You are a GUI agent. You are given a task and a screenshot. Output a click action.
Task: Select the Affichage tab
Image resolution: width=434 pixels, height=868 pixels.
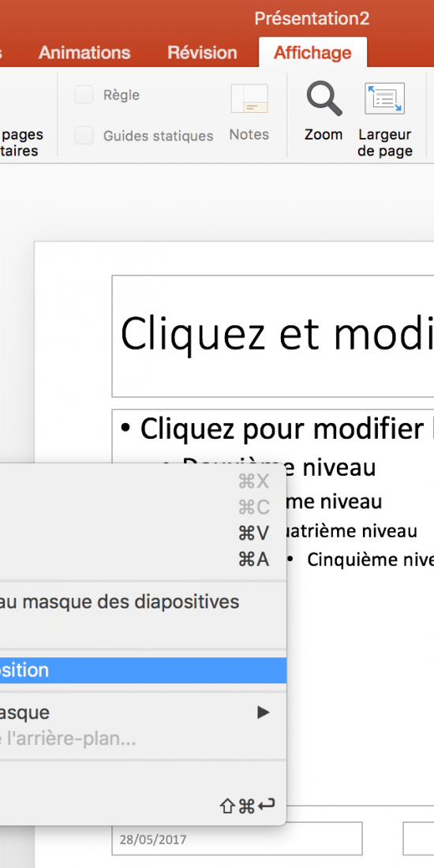pos(312,53)
